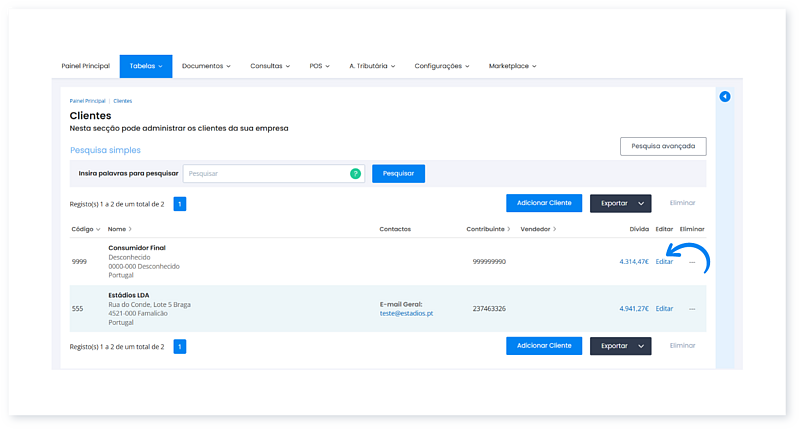This screenshot has width=800, height=430.
Task: Open the teste@estadios.pt email link
Action: (406, 313)
